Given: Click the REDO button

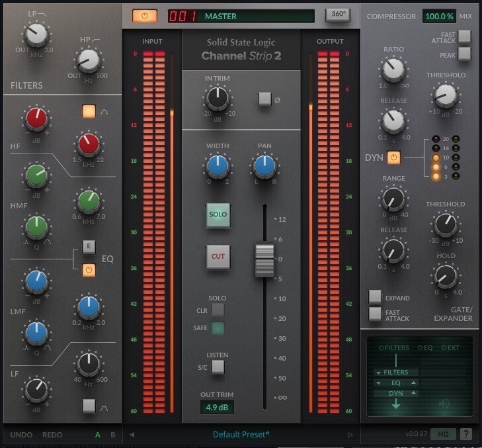Looking at the screenshot, I should click(52, 435).
